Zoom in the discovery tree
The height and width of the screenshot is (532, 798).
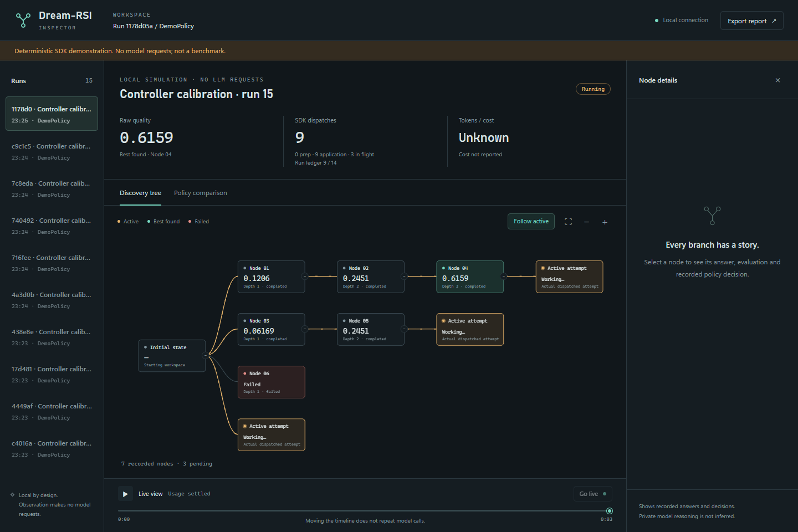coord(605,222)
